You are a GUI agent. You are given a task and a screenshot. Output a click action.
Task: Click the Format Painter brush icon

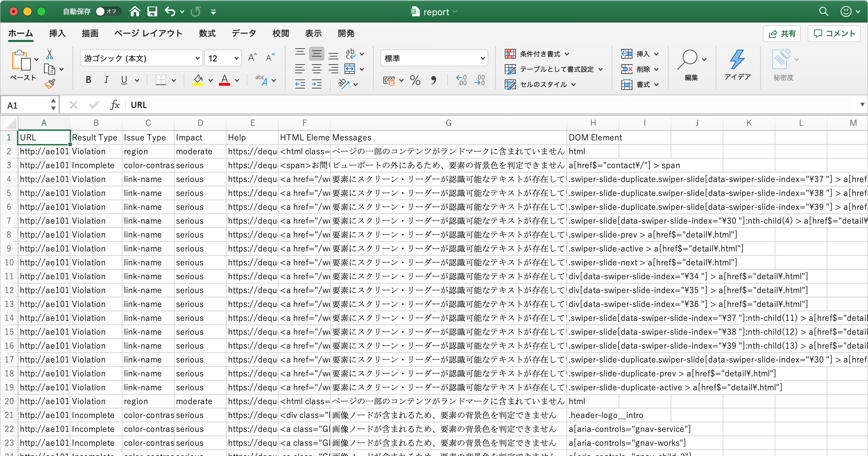50,84
